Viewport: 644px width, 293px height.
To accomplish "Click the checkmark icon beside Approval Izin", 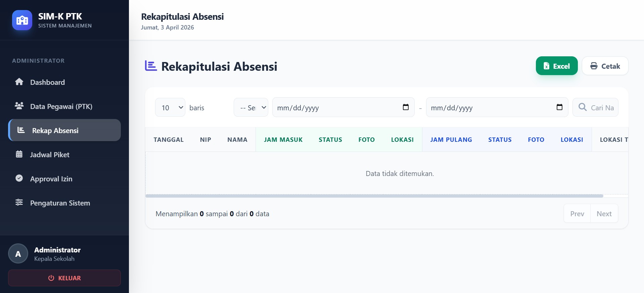I will [x=19, y=178].
